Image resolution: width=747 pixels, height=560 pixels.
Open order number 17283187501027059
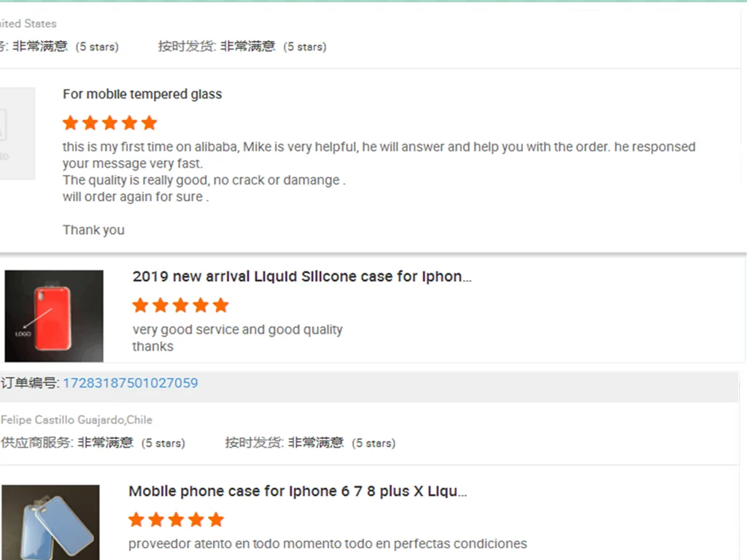[130, 383]
